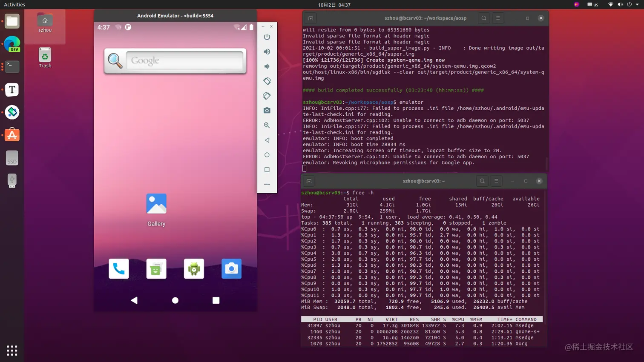Open the green store app in dock
Screen dimensions: 644x362
click(x=156, y=268)
